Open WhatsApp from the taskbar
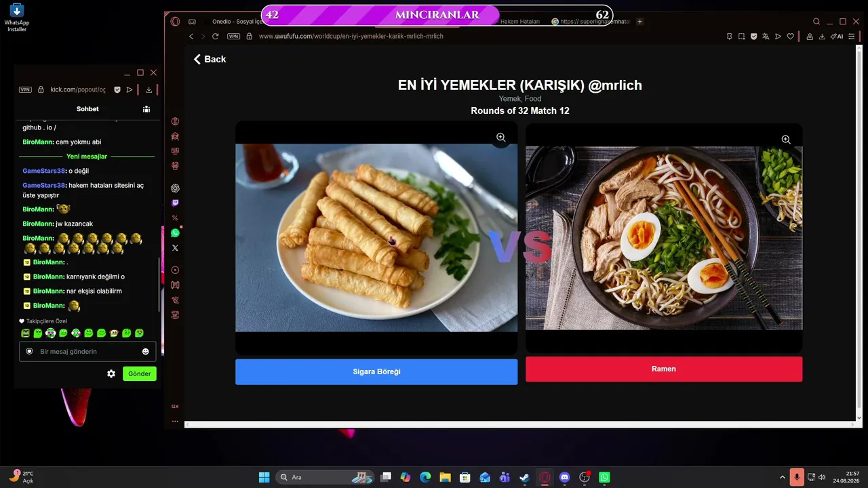Viewport: 868px width, 488px height. click(x=604, y=477)
